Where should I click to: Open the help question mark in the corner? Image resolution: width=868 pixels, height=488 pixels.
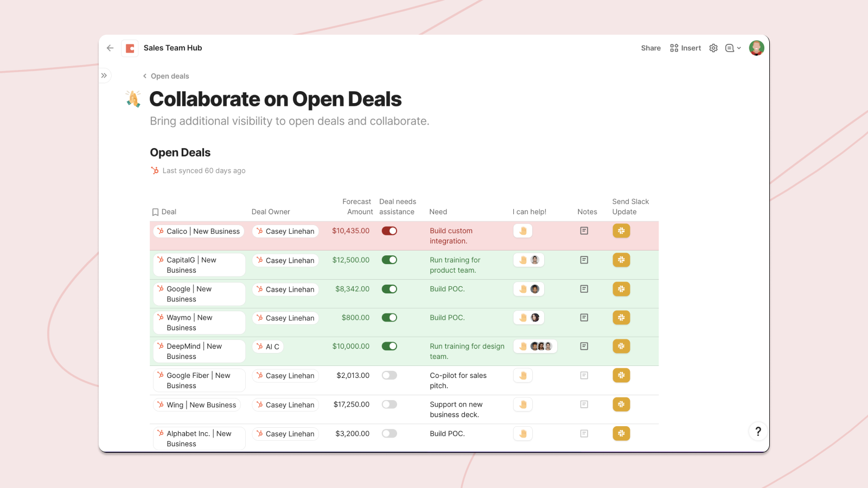[x=758, y=431]
